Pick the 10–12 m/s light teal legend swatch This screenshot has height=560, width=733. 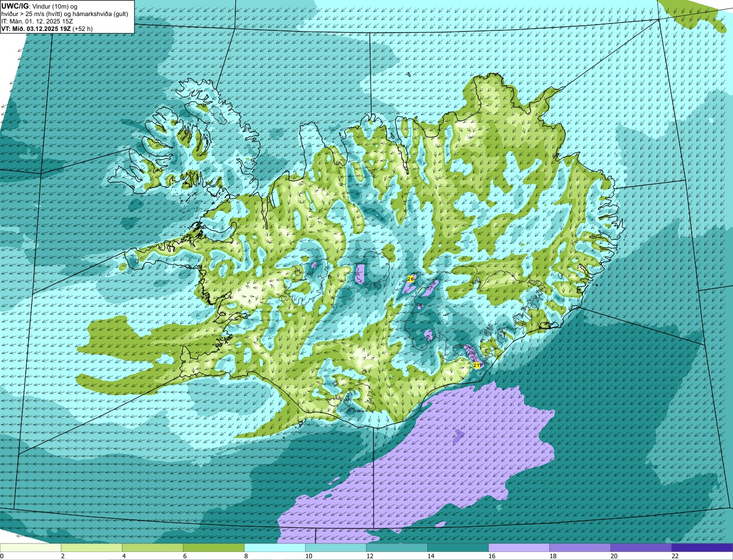point(336,547)
